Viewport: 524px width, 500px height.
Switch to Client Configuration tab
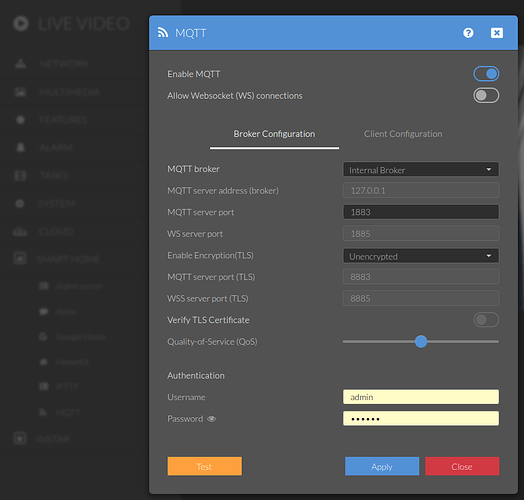click(x=403, y=134)
